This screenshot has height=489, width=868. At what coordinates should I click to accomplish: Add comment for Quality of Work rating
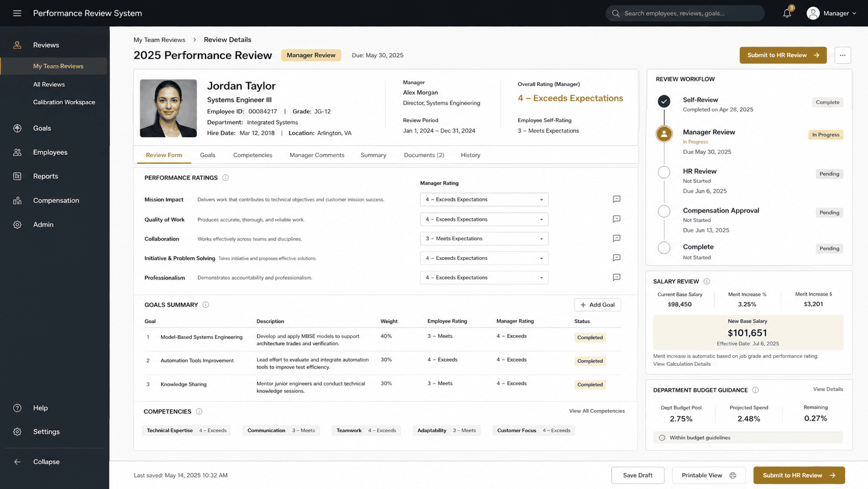pyautogui.click(x=617, y=219)
